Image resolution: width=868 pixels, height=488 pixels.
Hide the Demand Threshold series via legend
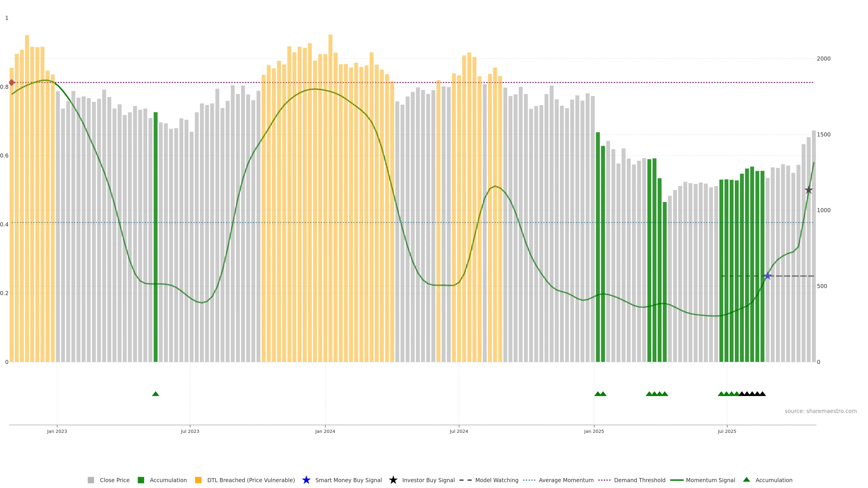point(639,480)
